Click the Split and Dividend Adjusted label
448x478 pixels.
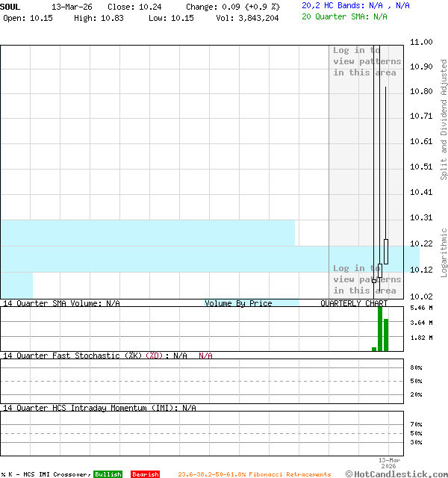(444, 119)
